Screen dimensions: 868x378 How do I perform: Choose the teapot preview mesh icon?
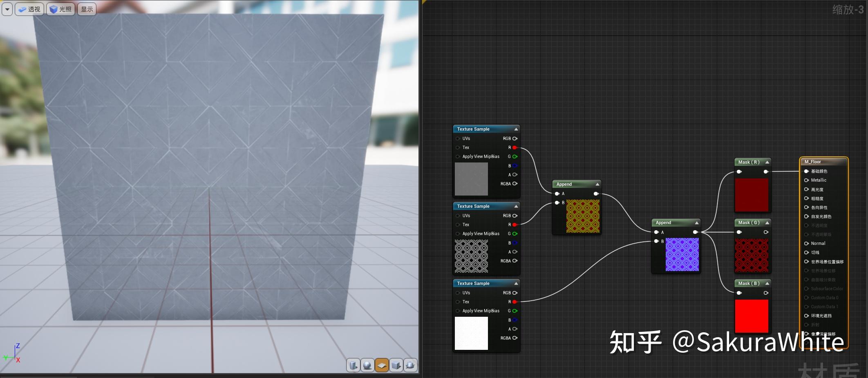[410, 366]
